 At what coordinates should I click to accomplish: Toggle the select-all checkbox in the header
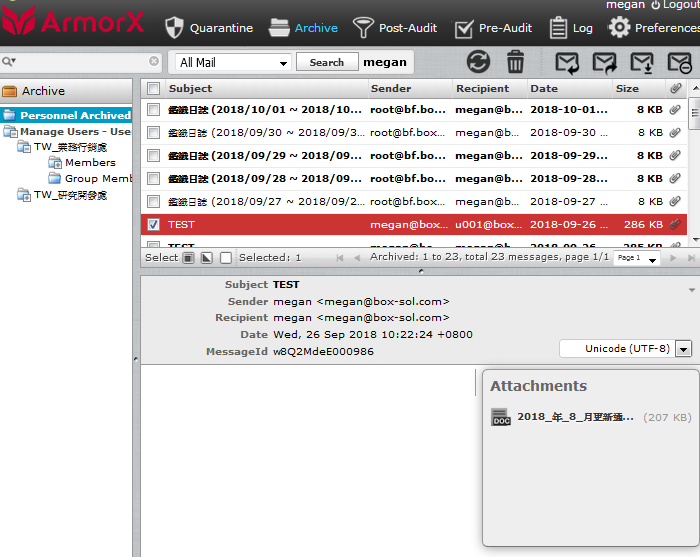coord(153,88)
